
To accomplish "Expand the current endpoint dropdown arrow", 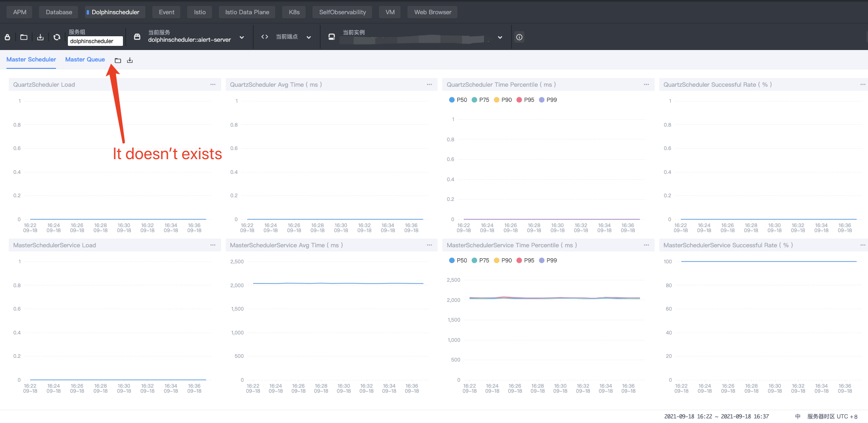I will 309,37.
